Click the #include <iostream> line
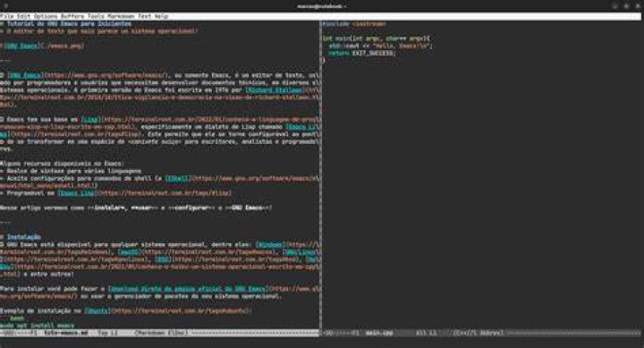 [353, 24]
